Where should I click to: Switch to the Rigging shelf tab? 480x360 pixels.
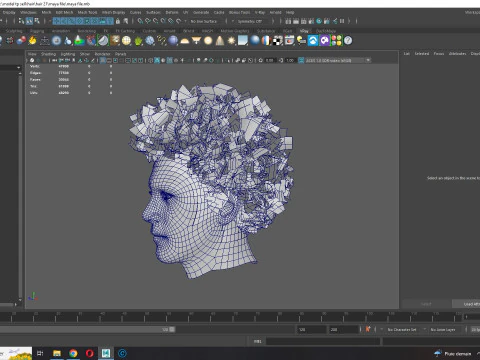point(37,31)
